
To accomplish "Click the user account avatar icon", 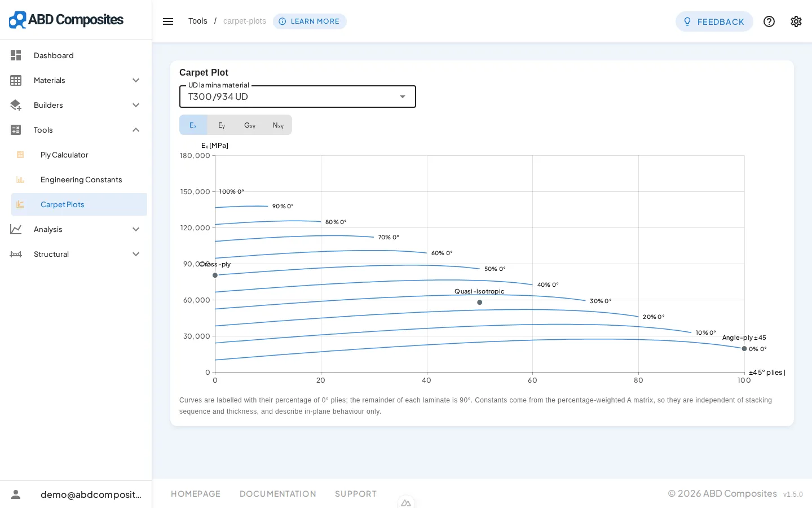I will point(16,494).
